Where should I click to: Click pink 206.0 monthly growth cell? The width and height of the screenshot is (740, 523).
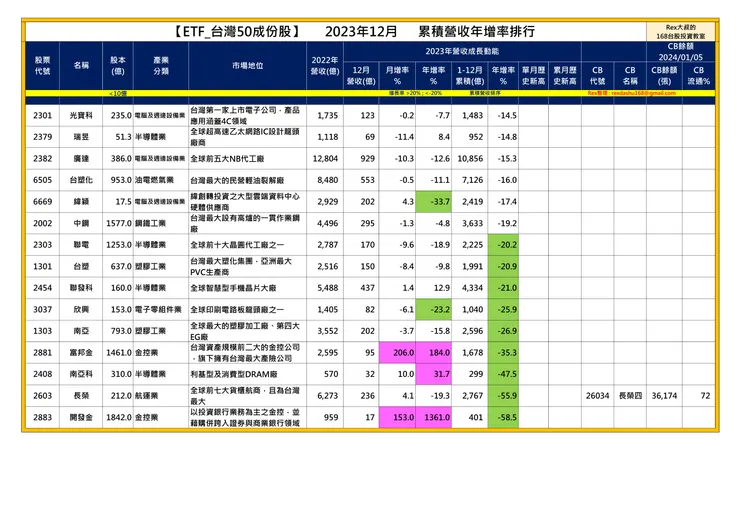point(397,353)
